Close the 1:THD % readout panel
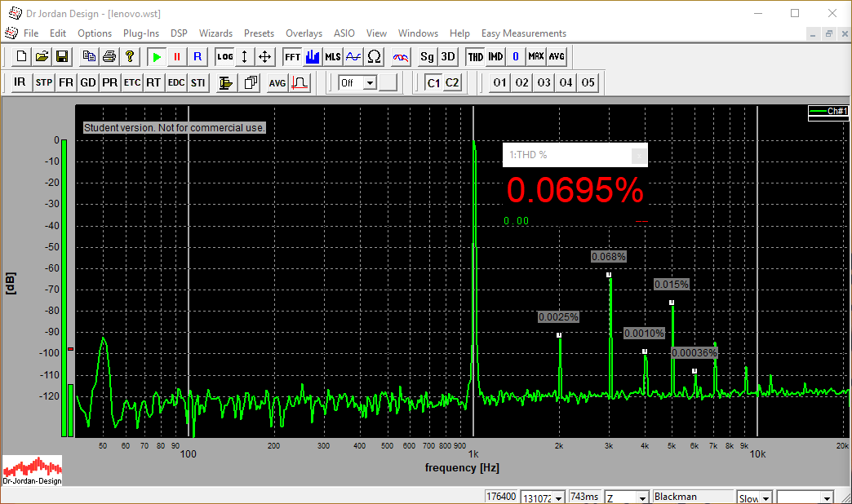 [x=639, y=156]
